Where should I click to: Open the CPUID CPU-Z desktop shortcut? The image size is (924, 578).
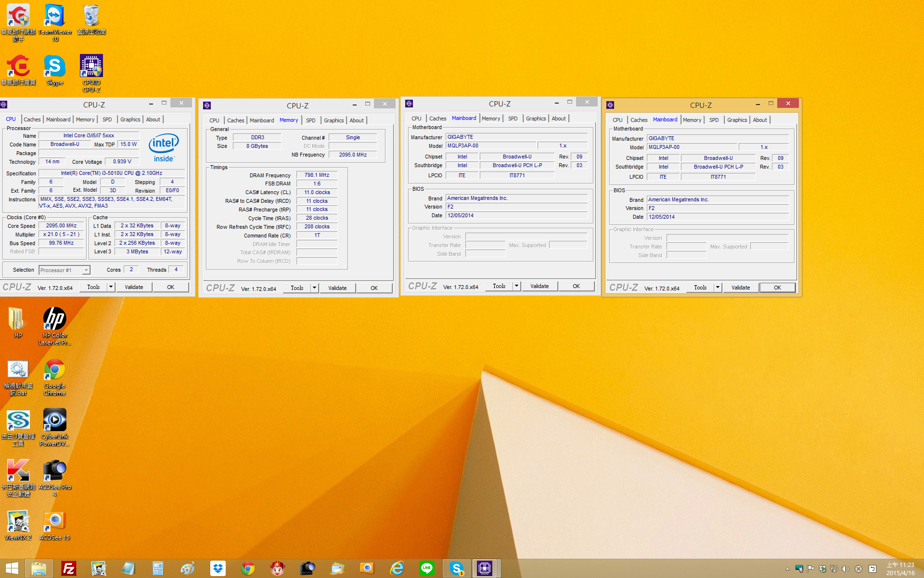click(x=91, y=72)
